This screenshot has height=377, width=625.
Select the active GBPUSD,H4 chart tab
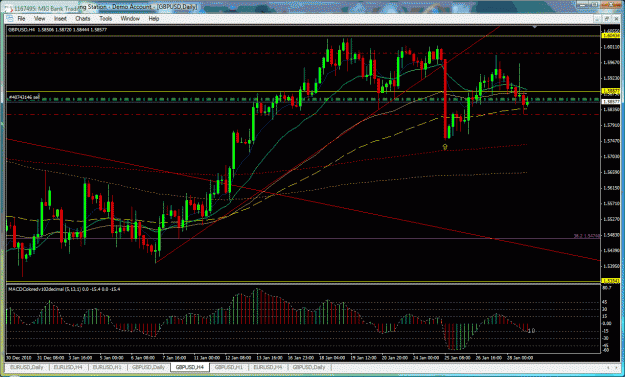pyautogui.click(x=189, y=367)
